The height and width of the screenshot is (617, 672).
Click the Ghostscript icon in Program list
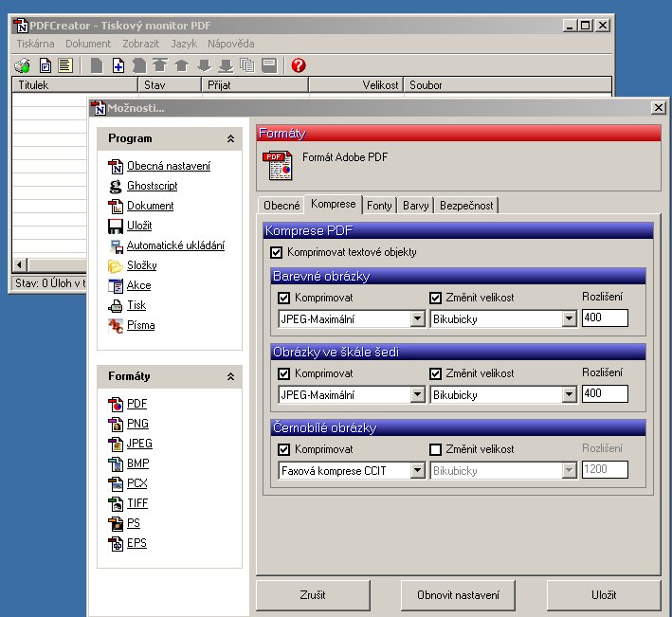[116, 187]
